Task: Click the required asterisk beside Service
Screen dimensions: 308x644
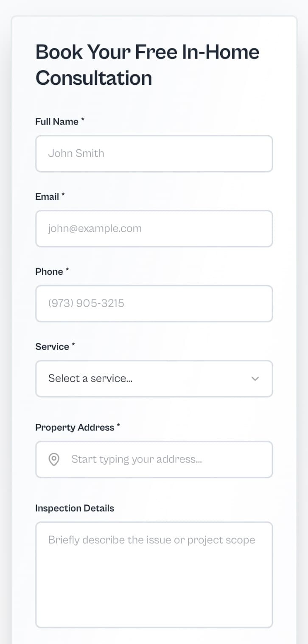Action: point(73,346)
